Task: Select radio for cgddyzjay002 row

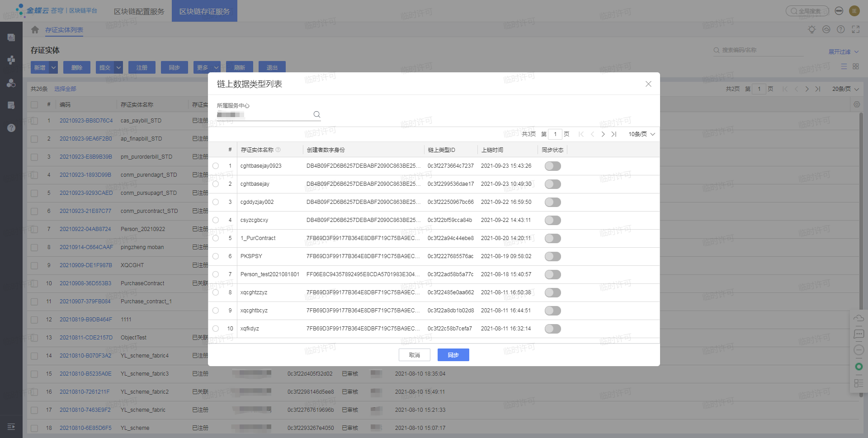Action: pyautogui.click(x=216, y=202)
